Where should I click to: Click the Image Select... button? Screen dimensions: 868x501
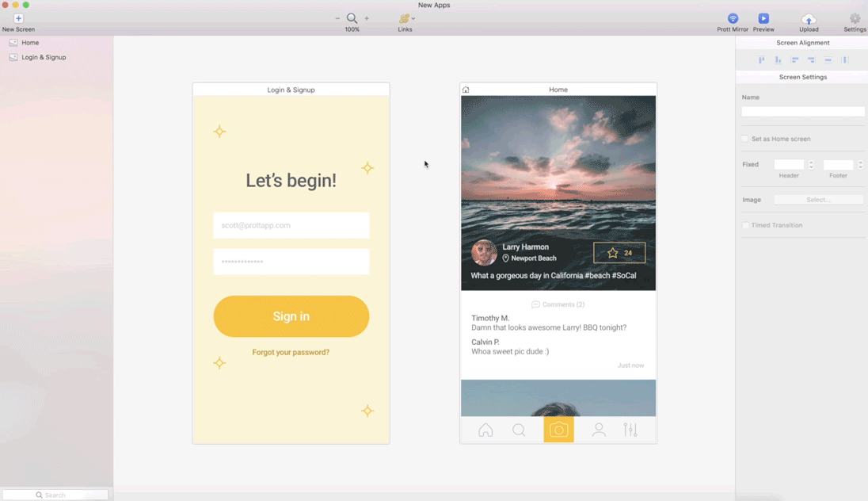point(818,200)
